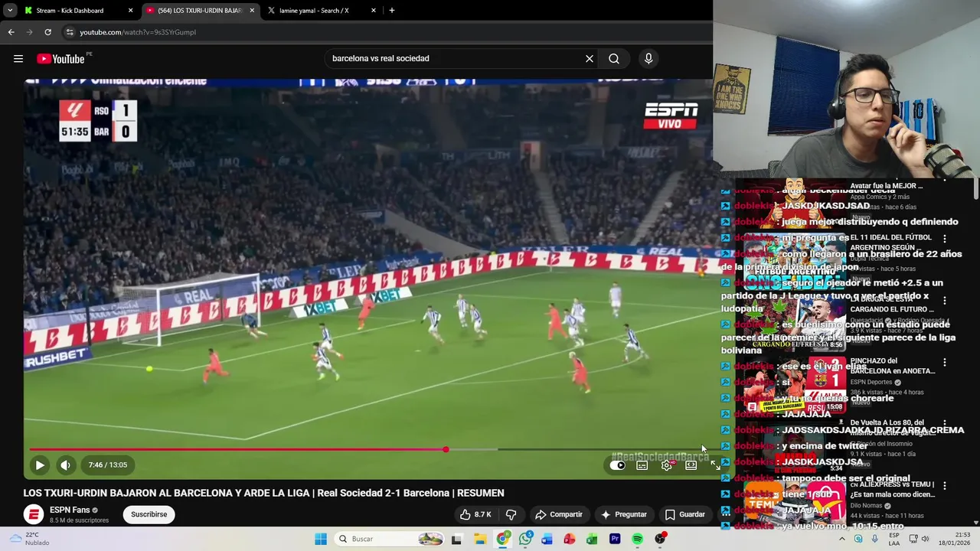Open the tray microphone indicator

click(874, 539)
